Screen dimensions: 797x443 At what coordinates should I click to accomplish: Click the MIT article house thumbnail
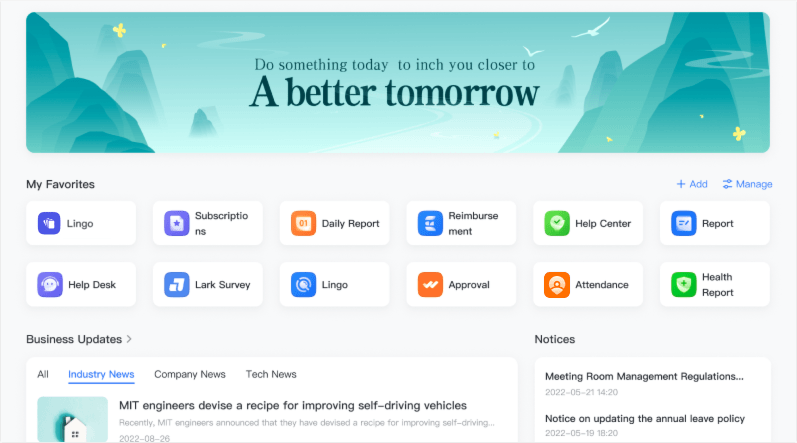[73, 420]
